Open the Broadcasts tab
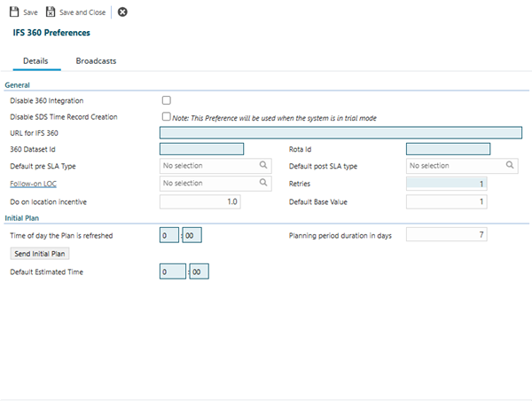Image resolution: width=532 pixels, height=401 pixels. [96, 61]
